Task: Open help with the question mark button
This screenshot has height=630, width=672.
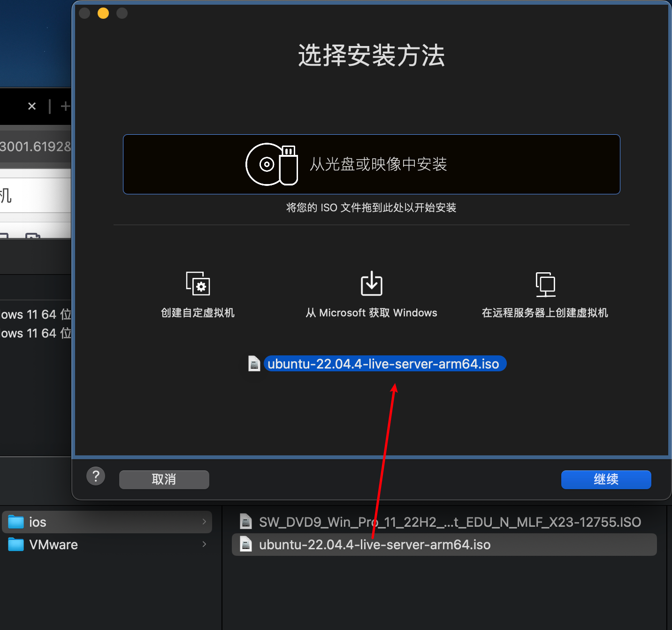Action: coord(96,476)
